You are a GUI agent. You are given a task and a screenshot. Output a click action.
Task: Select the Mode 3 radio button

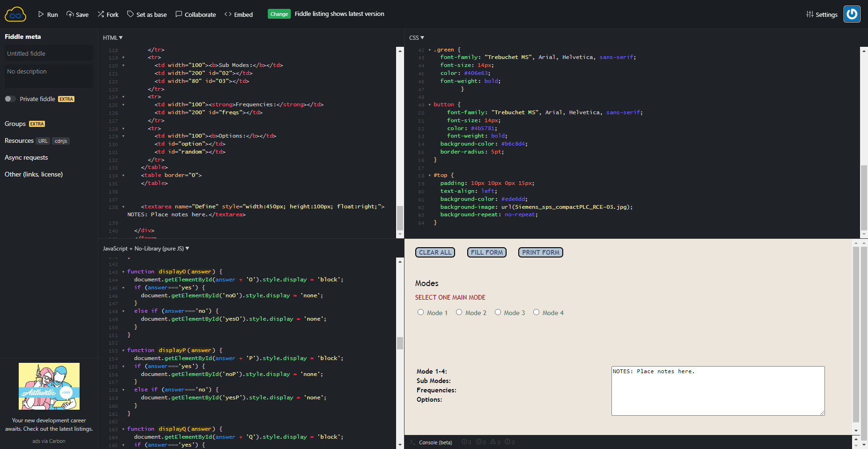(x=498, y=312)
